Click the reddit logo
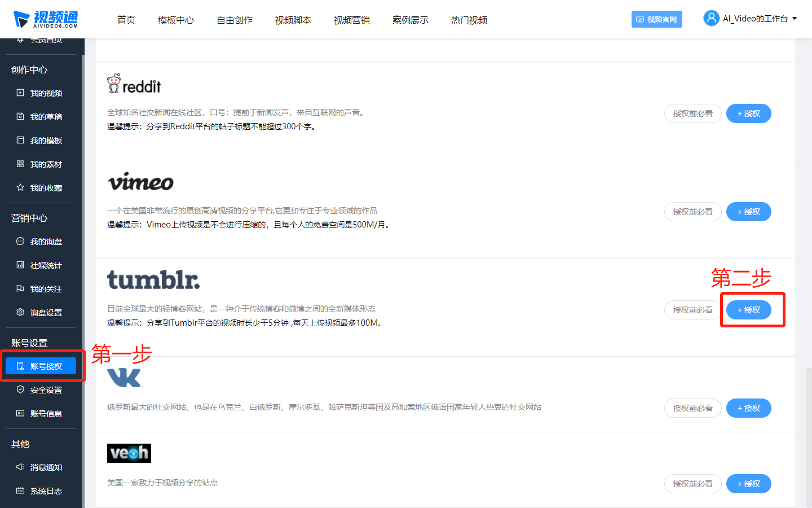 [134, 84]
